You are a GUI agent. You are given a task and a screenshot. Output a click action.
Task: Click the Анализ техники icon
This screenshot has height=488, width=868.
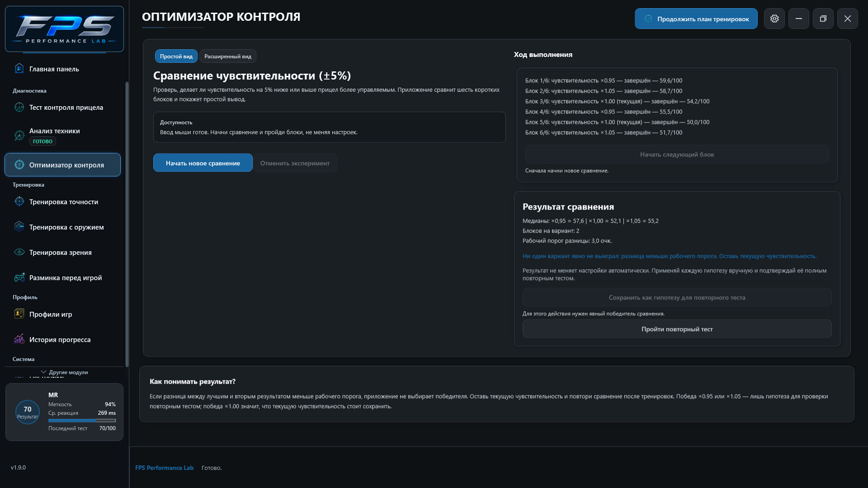(19, 136)
